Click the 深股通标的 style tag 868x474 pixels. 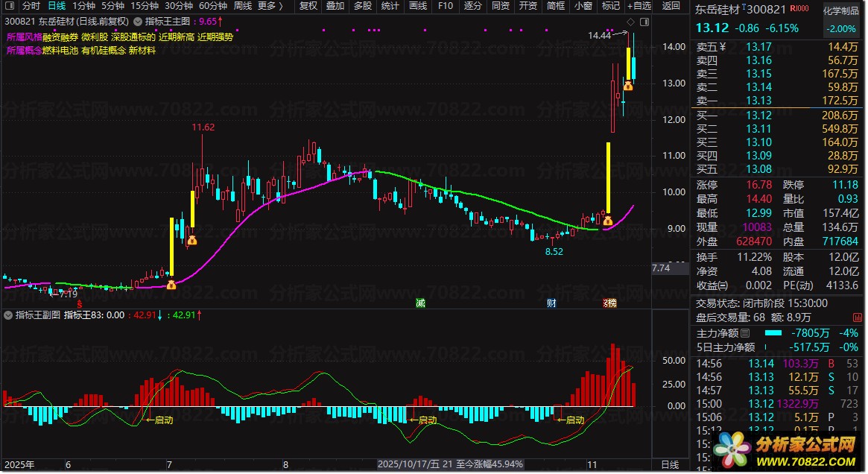[133, 37]
